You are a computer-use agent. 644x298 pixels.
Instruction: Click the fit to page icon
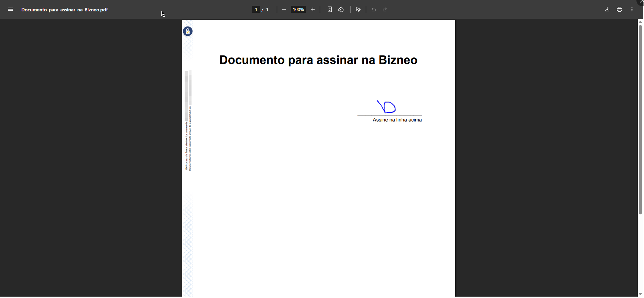tap(329, 10)
